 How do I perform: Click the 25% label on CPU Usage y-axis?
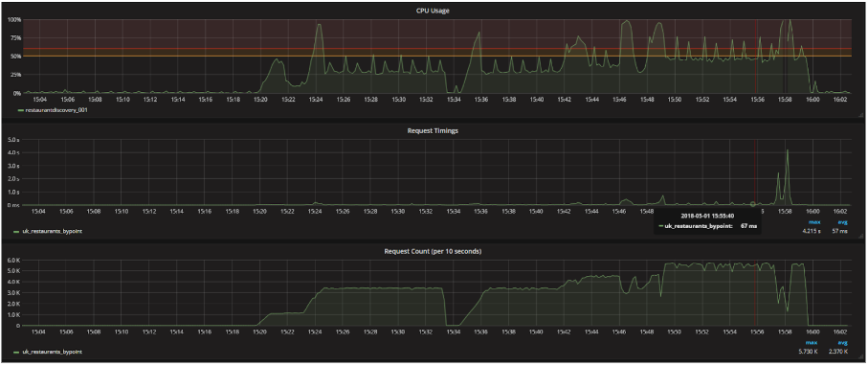15,75
